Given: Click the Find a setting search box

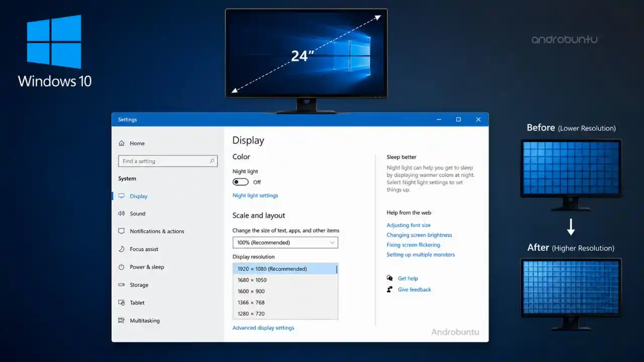Looking at the screenshot, I should tap(168, 161).
